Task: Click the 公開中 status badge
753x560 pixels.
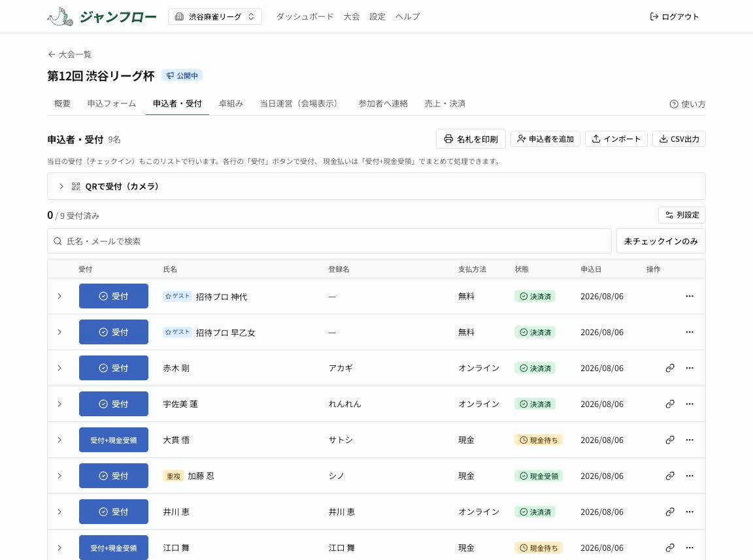Action: point(182,75)
